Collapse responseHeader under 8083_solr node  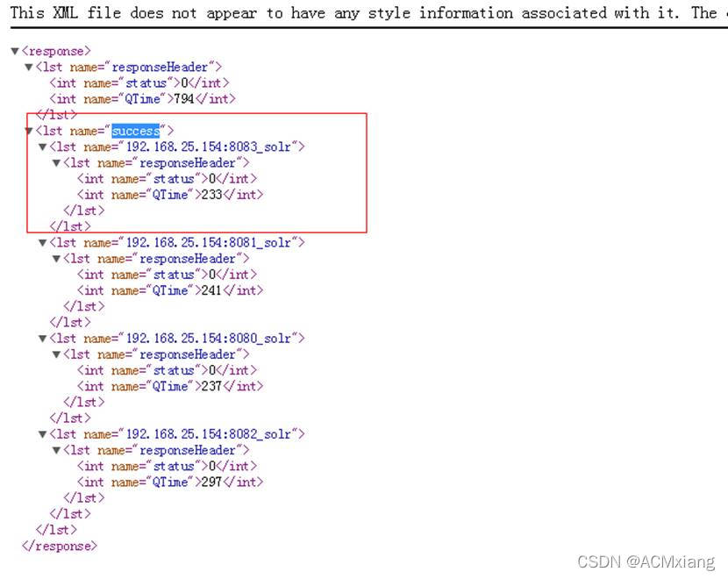[x=57, y=163]
